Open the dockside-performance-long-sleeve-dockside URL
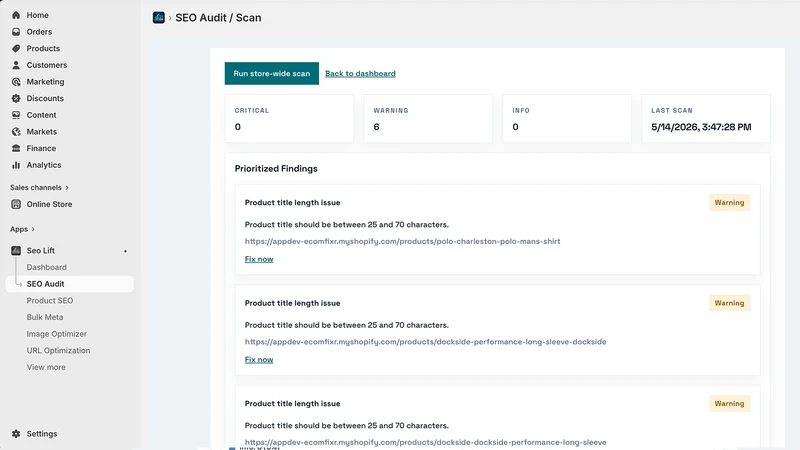Viewport: 800px width, 450px height. pyautogui.click(x=425, y=342)
